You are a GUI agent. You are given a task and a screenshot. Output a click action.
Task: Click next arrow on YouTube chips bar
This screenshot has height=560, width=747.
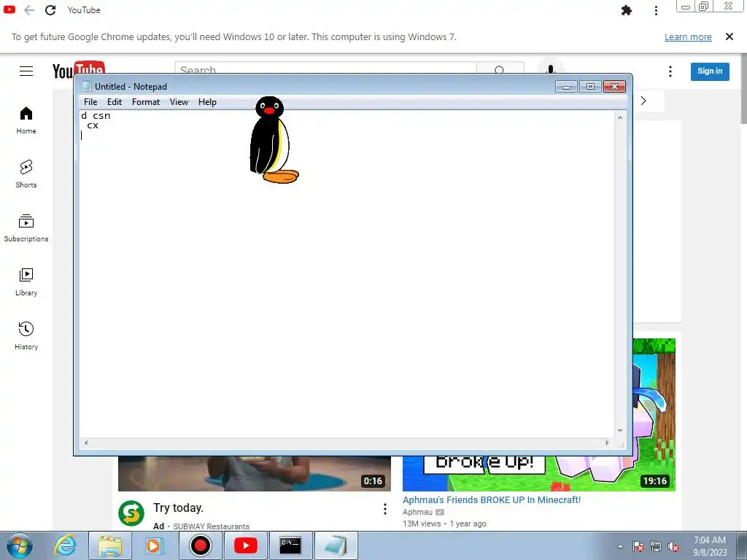point(643,101)
